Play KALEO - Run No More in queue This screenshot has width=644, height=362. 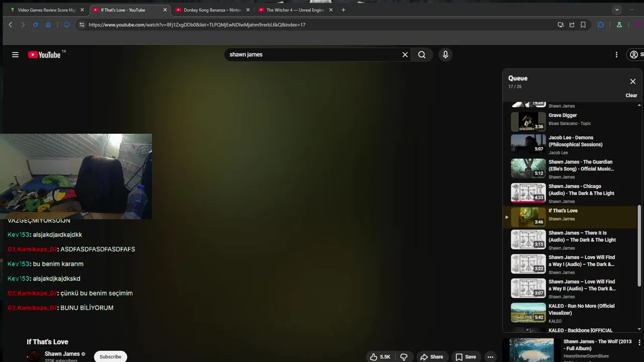click(570, 313)
